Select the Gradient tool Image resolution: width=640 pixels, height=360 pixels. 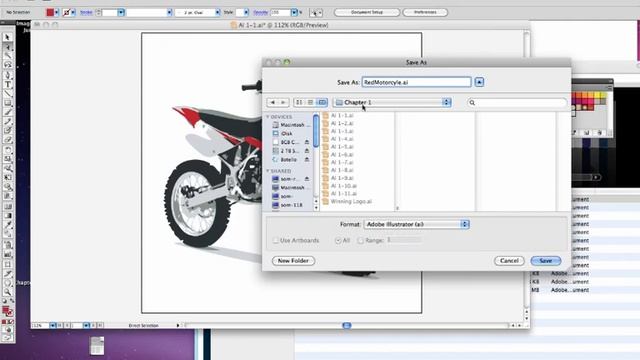(x=7, y=216)
